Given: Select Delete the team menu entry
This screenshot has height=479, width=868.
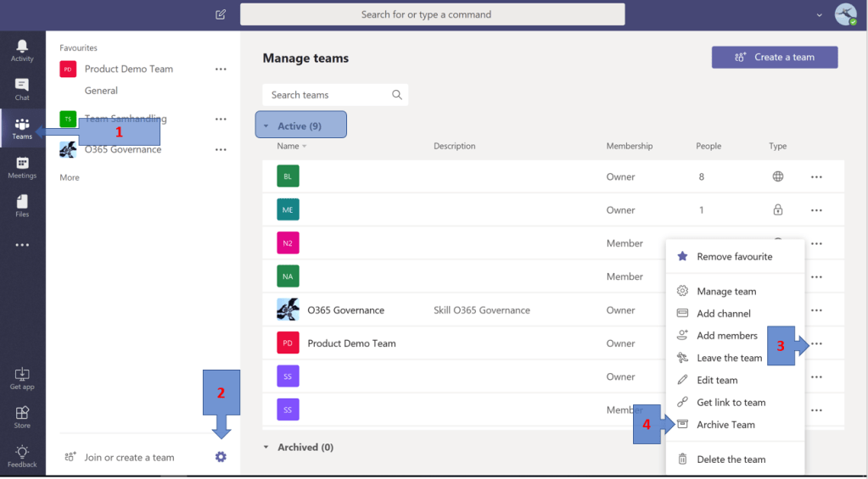Looking at the screenshot, I should [735, 460].
